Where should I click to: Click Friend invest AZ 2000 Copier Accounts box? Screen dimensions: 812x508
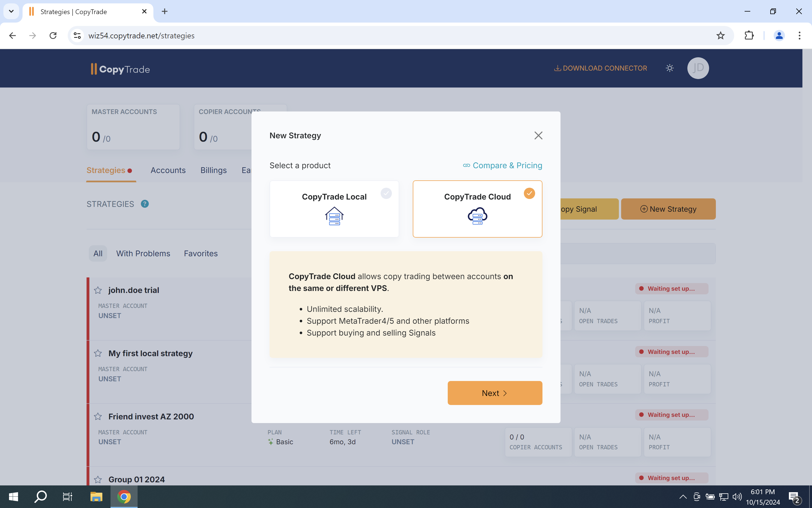click(538, 442)
